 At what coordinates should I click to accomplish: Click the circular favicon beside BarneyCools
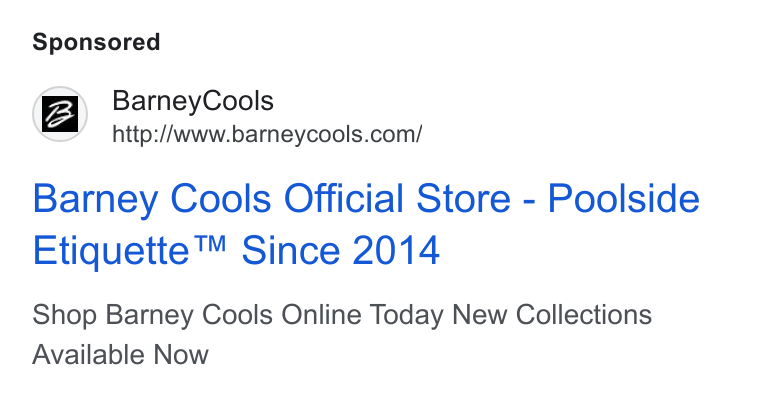click(60, 114)
